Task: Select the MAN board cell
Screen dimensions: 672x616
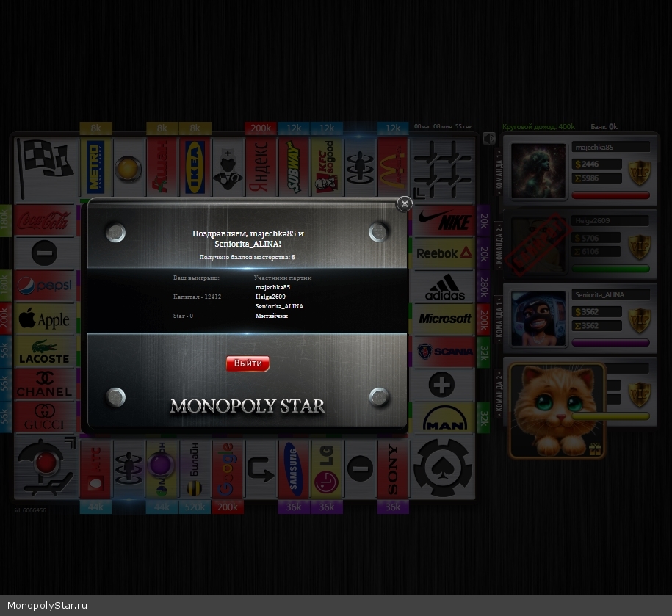Action: pos(444,418)
